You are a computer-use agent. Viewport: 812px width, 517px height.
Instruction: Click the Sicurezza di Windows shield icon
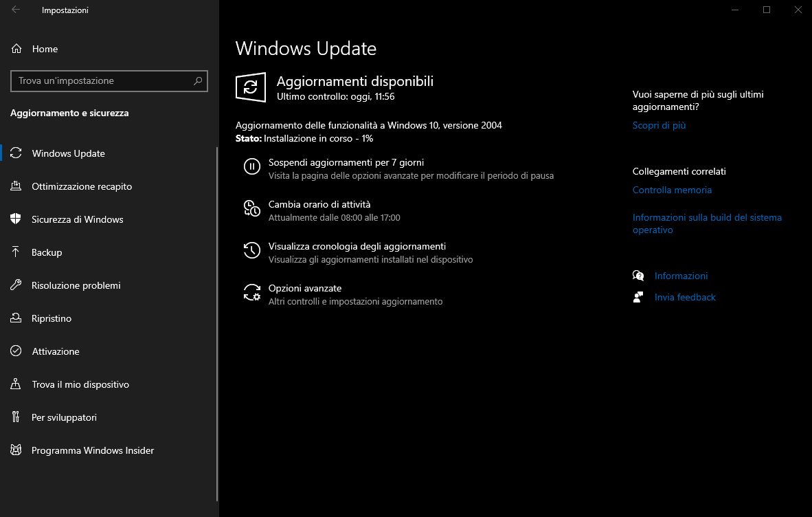click(x=16, y=219)
